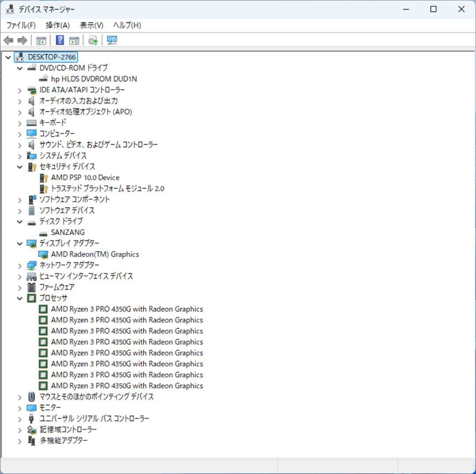Click the Help question-mark toolbar icon
This screenshot has height=474, width=476.
click(x=60, y=41)
